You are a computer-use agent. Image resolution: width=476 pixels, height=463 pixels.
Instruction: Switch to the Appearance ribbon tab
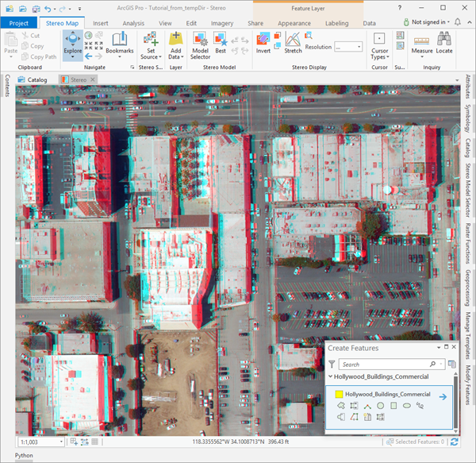[294, 23]
